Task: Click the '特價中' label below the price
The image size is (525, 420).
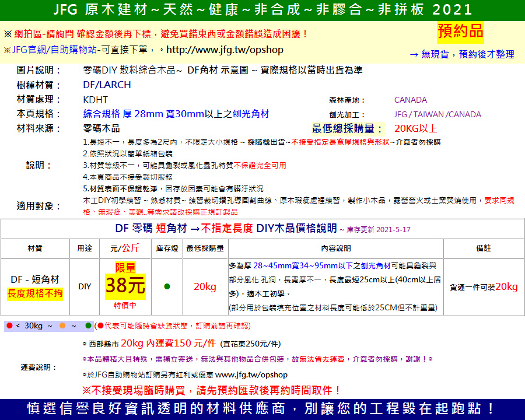Action: pyautogui.click(x=125, y=306)
